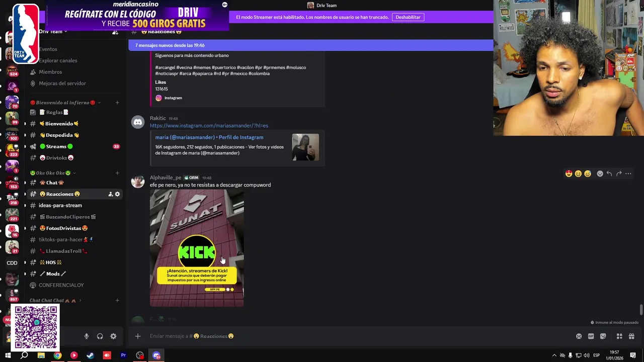The height and width of the screenshot is (362, 644).
Task: Open Chrome from the taskbar
Action: coord(57,355)
